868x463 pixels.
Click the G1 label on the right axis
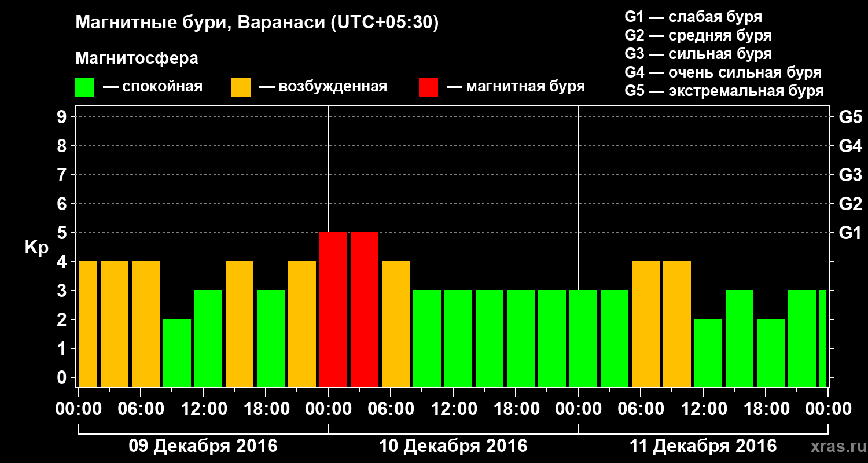tap(850, 233)
